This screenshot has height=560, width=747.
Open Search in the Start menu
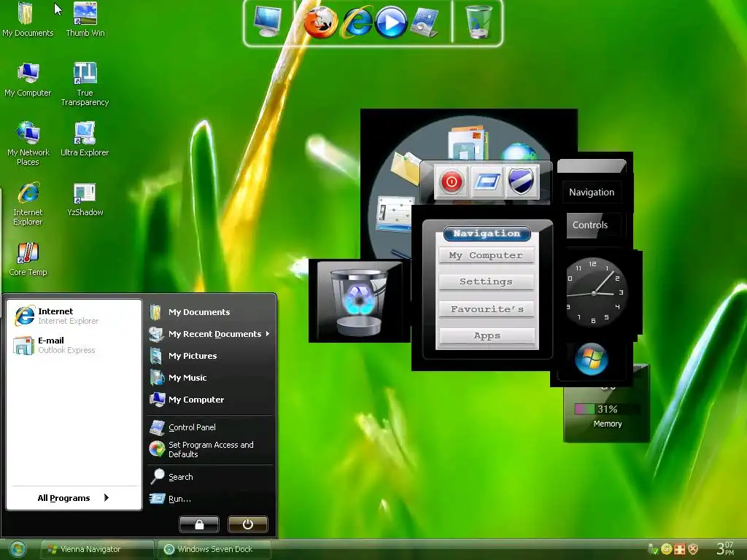tap(209, 477)
